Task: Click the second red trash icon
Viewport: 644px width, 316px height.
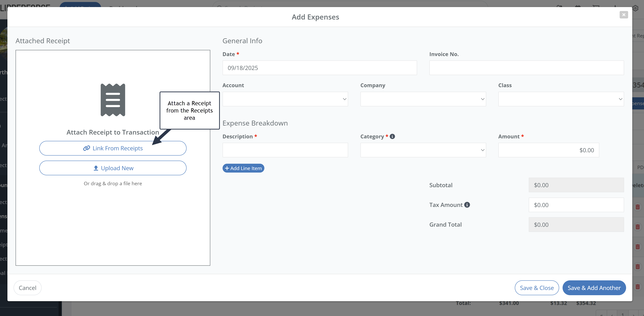Action: (638, 227)
